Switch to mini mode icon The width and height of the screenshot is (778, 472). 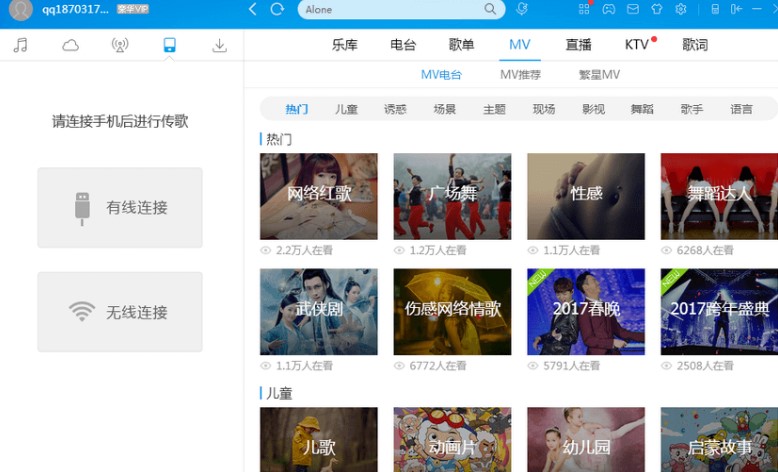tap(736, 9)
